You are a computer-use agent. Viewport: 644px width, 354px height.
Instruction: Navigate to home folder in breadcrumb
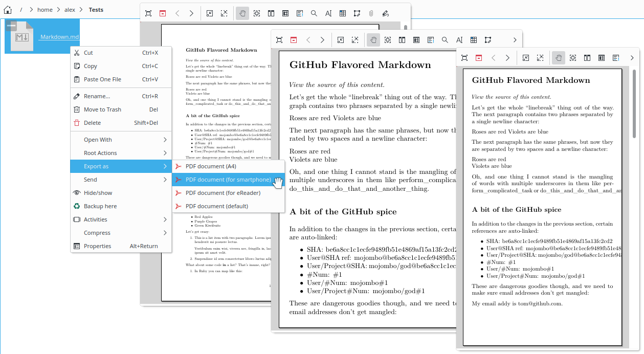(x=45, y=10)
